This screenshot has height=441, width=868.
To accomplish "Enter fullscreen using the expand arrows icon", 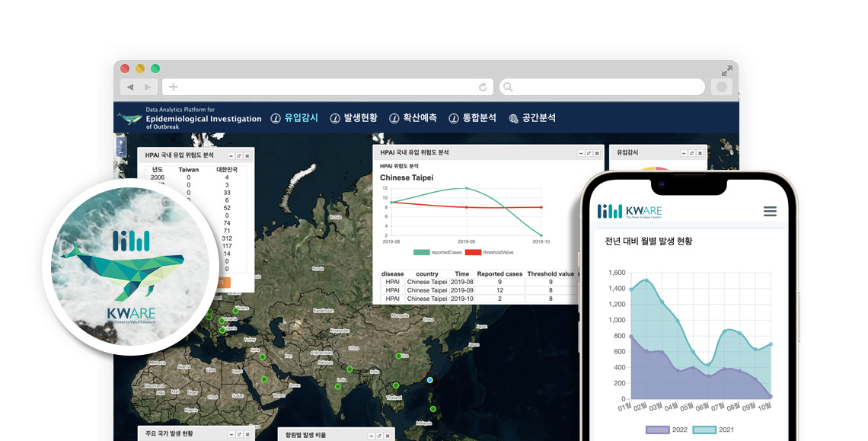I will coord(727,71).
